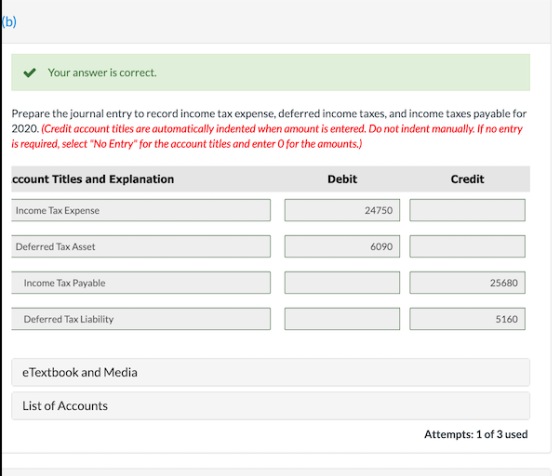The height and width of the screenshot is (476, 560).
Task: Click the Deferred Tax Liability account field
Action: 141,319
